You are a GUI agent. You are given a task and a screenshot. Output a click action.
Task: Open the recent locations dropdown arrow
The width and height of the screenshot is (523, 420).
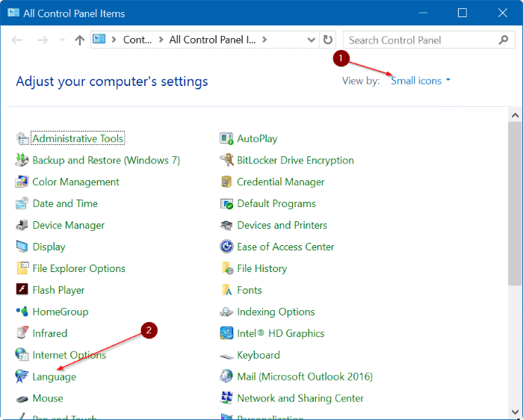coord(62,40)
